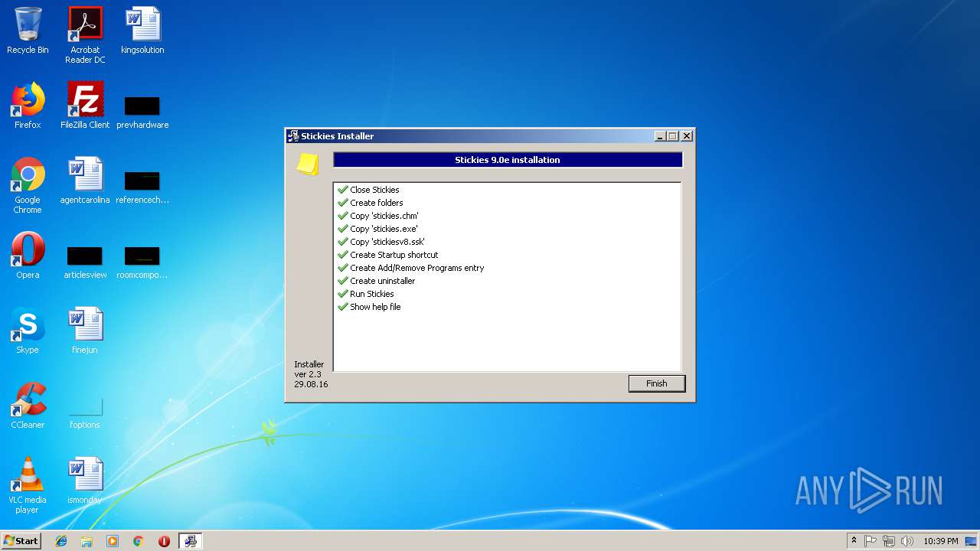Close the Stickies Installer window
This screenshot has height=551, width=980.
point(686,136)
